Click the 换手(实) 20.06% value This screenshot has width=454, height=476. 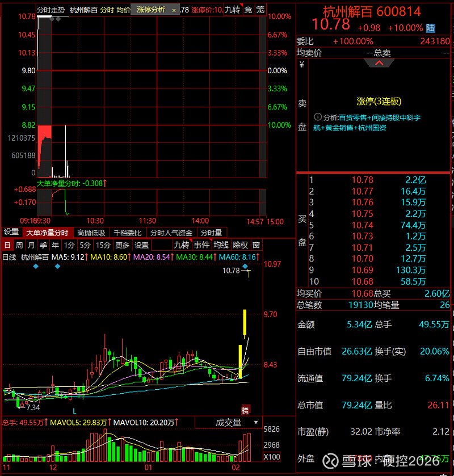tap(435, 351)
